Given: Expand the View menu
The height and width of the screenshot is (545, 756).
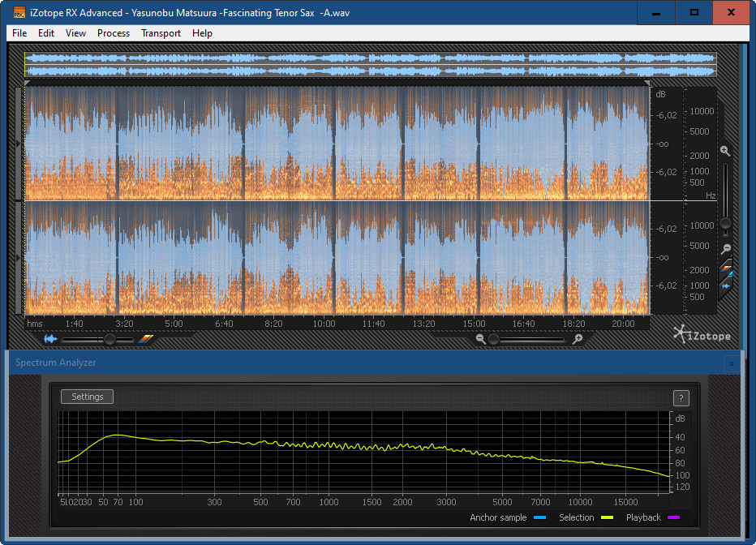Looking at the screenshot, I should [x=75, y=33].
